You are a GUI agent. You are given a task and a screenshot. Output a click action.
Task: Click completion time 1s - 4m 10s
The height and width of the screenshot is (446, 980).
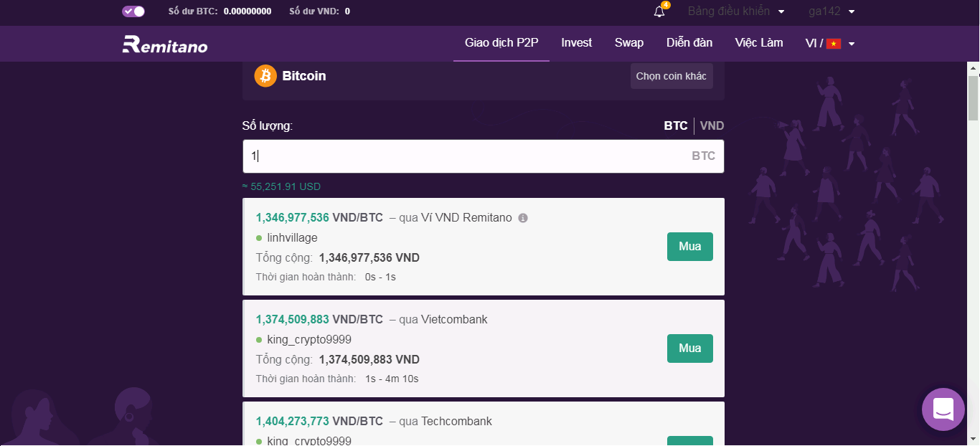(x=392, y=379)
